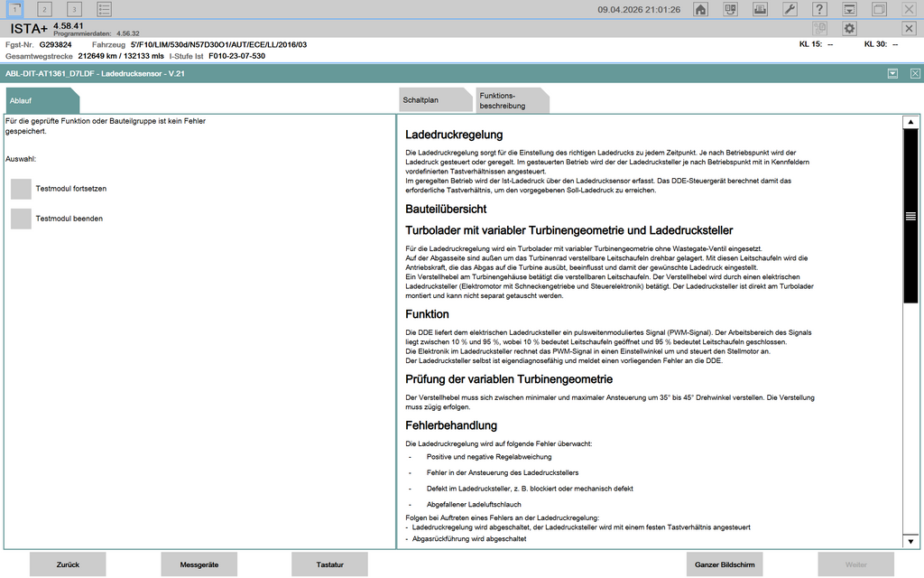Switch to session slot 3
924x578 pixels.
click(x=74, y=9)
